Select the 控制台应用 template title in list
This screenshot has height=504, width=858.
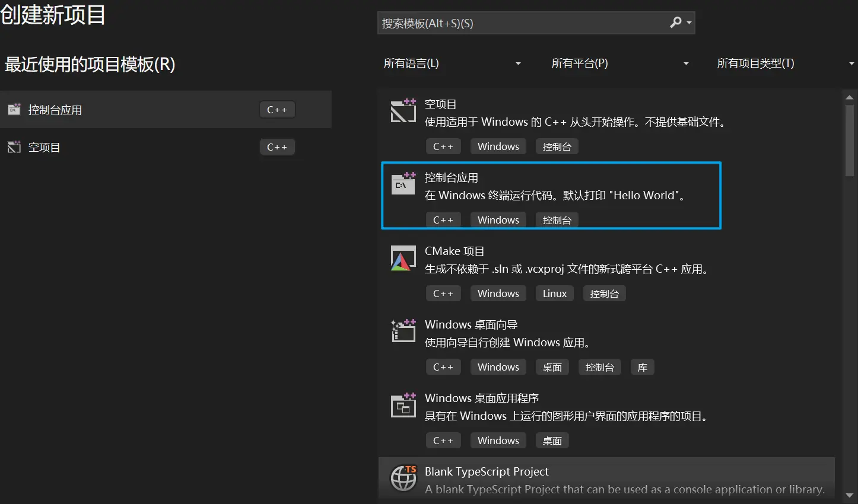pos(452,178)
